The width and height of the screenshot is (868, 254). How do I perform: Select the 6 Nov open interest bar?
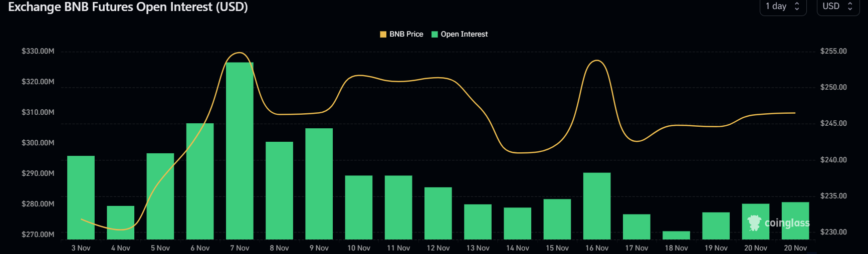(200, 181)
